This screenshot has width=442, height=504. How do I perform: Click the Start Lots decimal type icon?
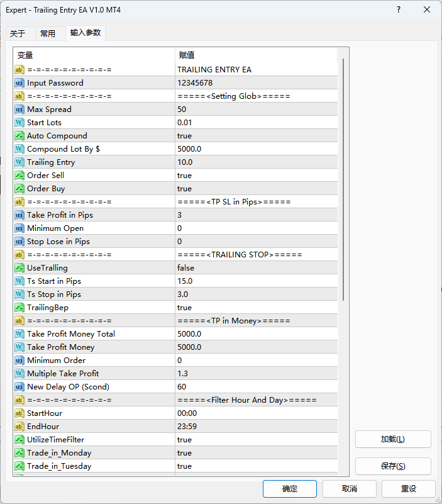click(x=19, y=123)
